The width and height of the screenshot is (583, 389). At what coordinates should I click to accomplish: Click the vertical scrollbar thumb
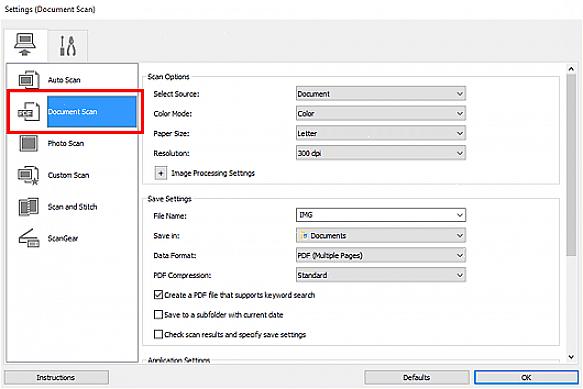pyautogui.click(x=571, y=165)
